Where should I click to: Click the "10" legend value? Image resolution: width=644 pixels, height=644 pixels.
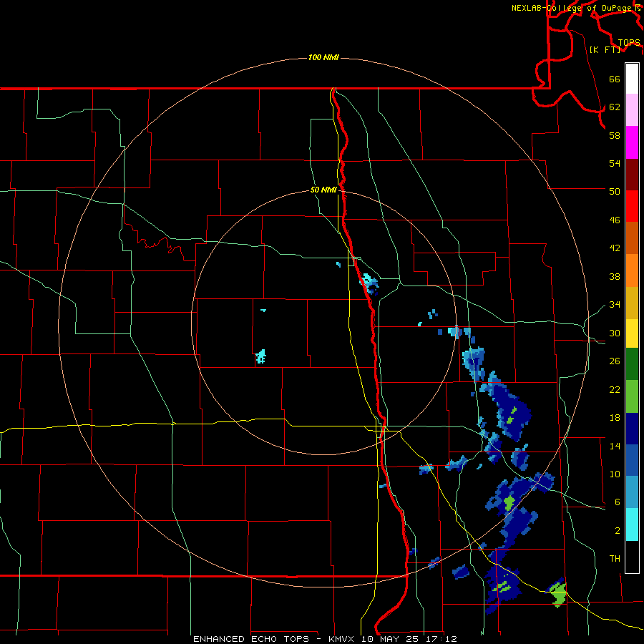615,474
